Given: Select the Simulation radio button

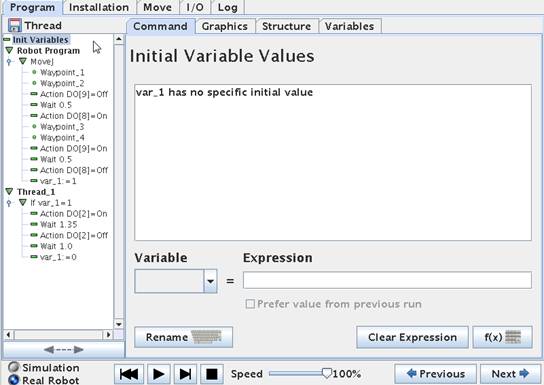Looking at the screenshot, I should pos(14,367).
